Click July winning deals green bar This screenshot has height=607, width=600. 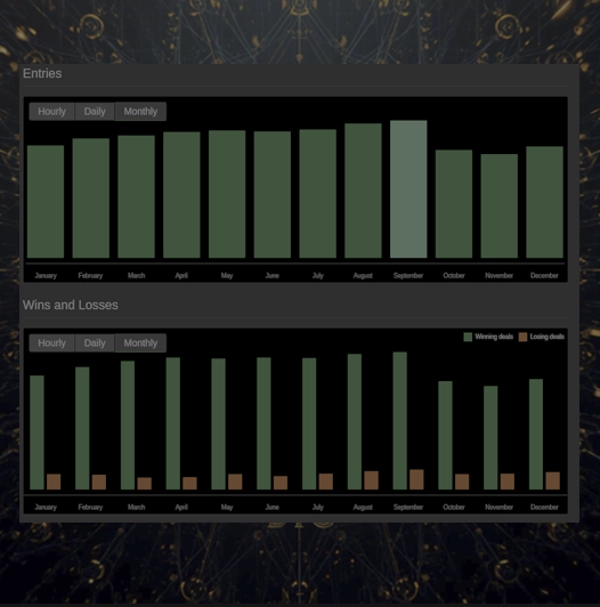coord(309,424)
